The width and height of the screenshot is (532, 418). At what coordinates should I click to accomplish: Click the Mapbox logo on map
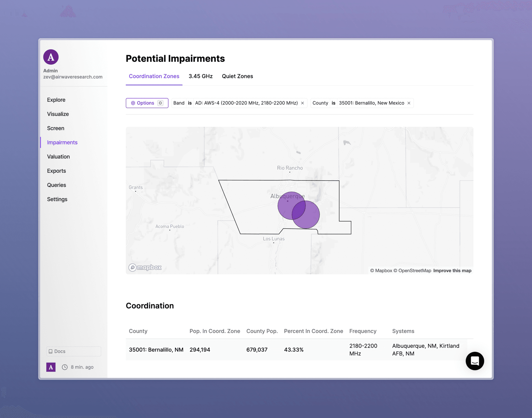(145, 267)
